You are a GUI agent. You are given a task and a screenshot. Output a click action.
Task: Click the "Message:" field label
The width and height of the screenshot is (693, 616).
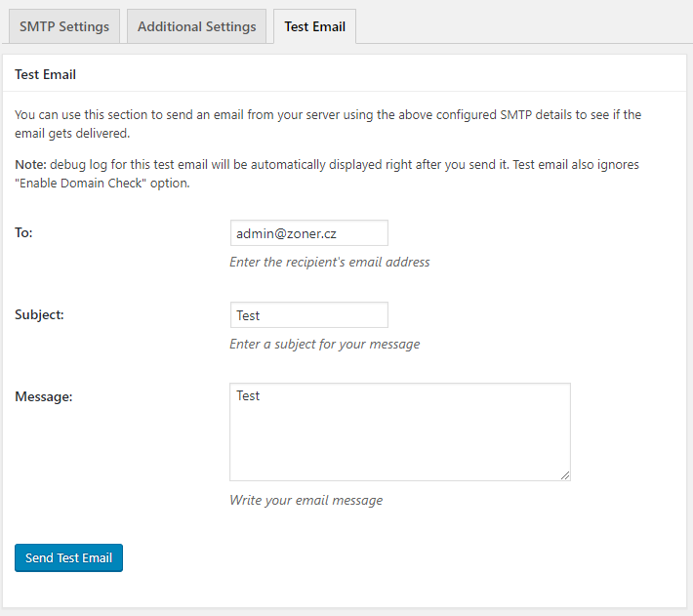(x=44, y=397)
